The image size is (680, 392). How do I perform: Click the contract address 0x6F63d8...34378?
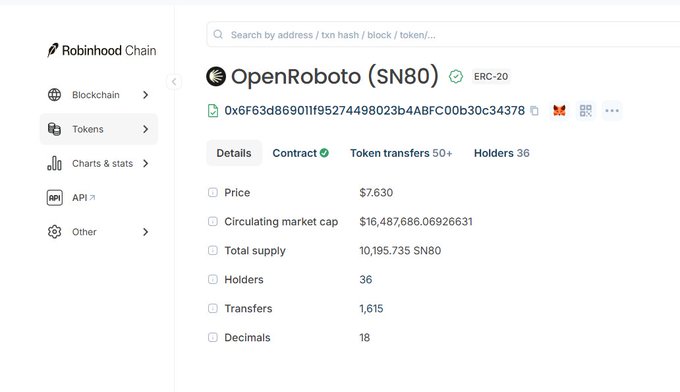[x=375, y=111]
